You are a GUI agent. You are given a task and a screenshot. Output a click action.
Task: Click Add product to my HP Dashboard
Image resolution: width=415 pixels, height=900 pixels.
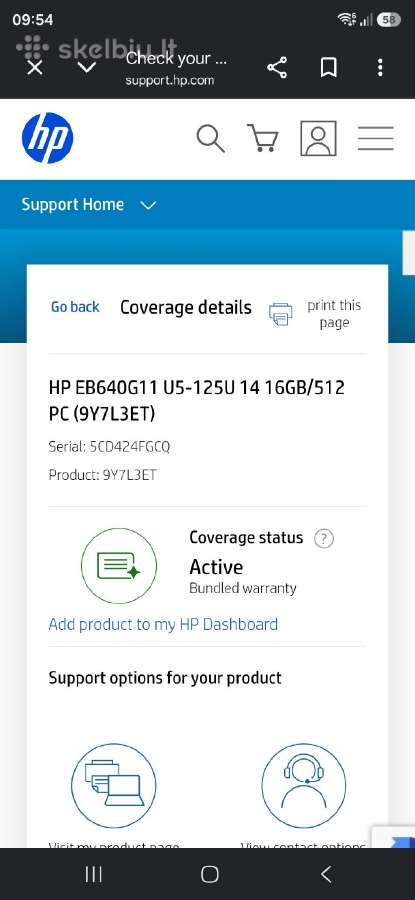[163, 624]
